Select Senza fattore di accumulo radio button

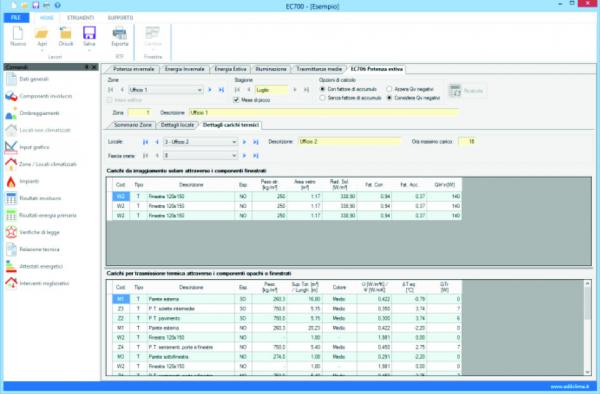323,98
